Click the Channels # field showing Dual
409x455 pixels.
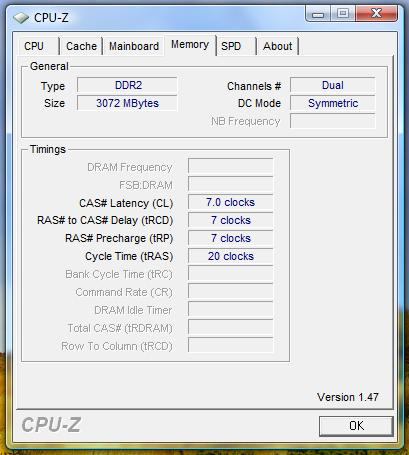(x=333, y=85)
